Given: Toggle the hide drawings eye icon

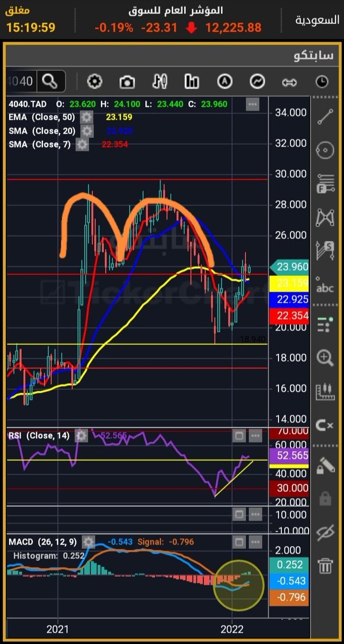Looking at the screenshot, I should (325, 532).
